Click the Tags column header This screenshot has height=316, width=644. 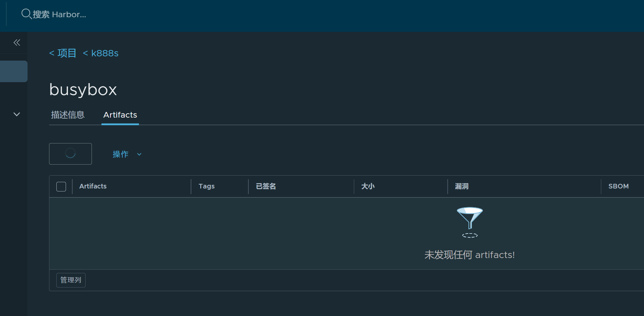tap(207, 186)
